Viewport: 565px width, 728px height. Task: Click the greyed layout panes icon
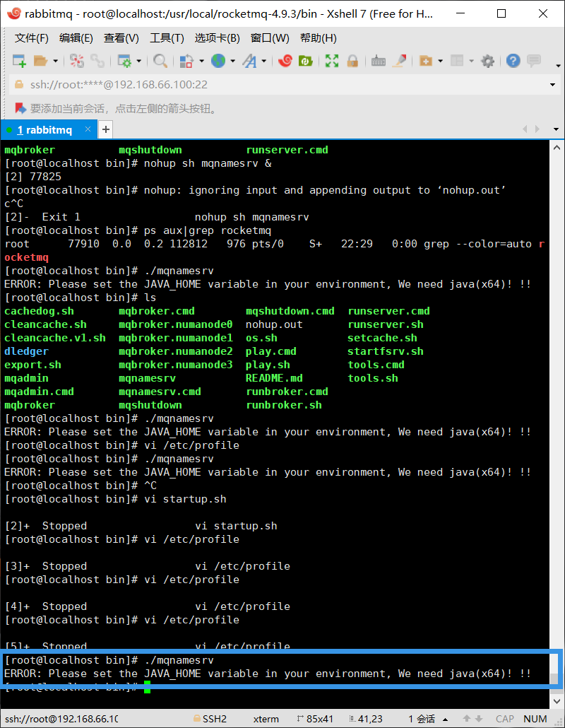tap(457, 61)
